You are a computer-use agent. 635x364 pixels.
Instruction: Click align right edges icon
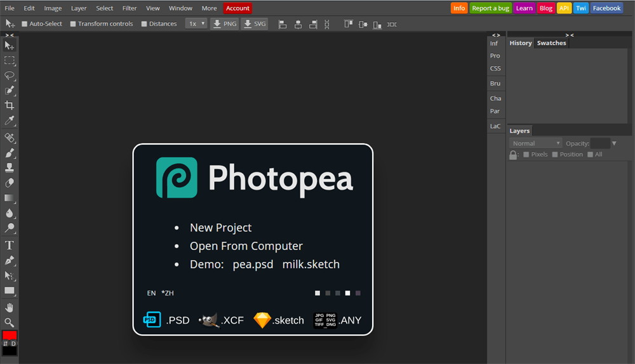coord(313,24)
